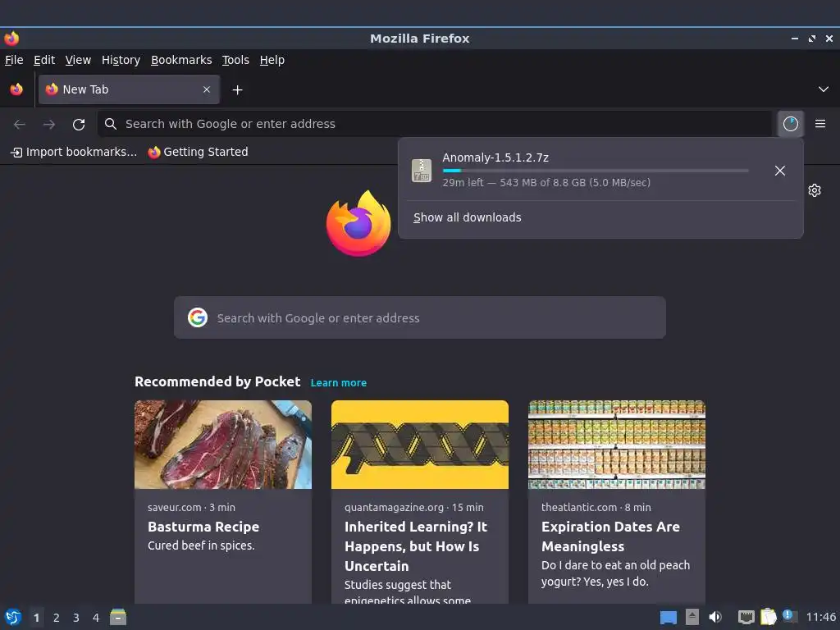840x630 pixels.
Task: Click the address bar search field
Action: (x=435, y=124)
